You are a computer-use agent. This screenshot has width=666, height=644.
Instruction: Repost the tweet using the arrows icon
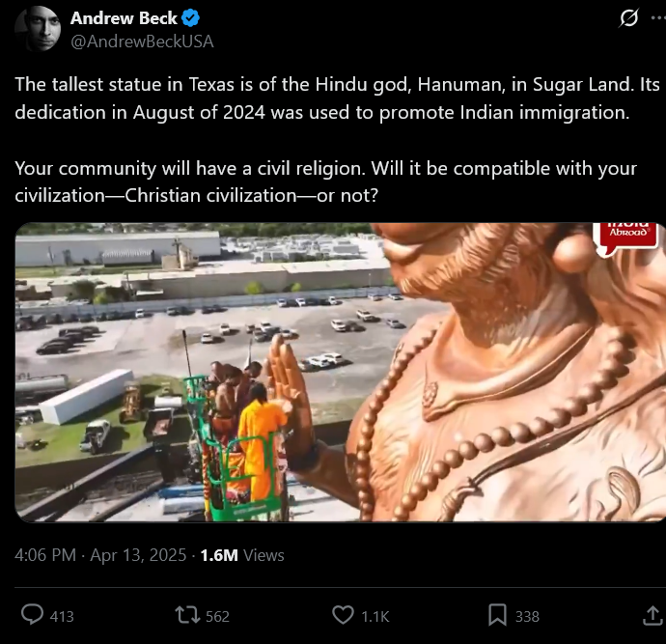point(188,615)
